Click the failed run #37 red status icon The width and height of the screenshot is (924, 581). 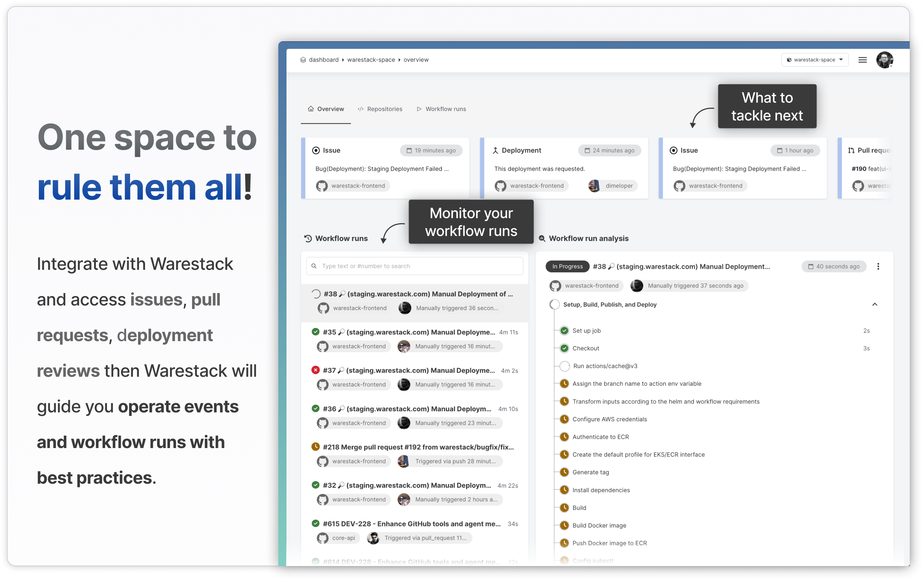click(315, 370)
